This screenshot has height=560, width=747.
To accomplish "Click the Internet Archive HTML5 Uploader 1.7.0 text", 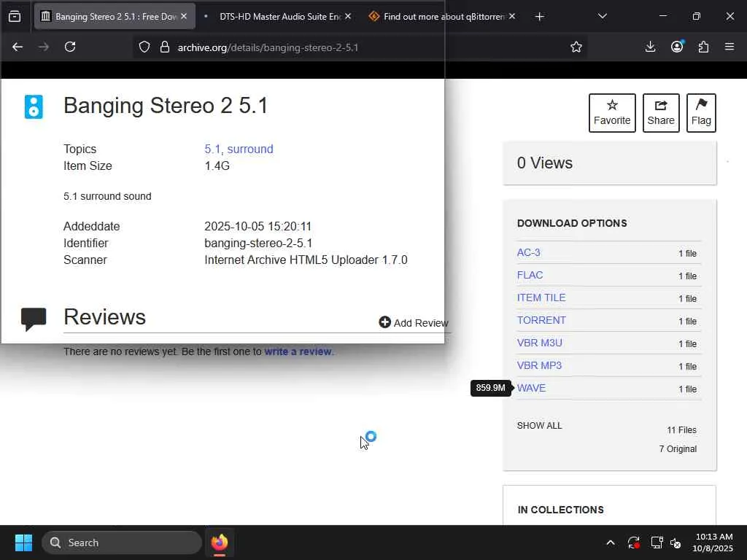I will [306, 260].
